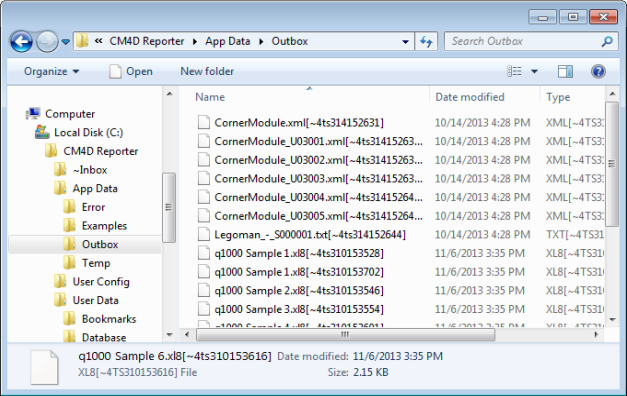This screenshot has height=396, width=627.
Task: Select the CornerModule_U03002.xml file
Action: [318, 160]
